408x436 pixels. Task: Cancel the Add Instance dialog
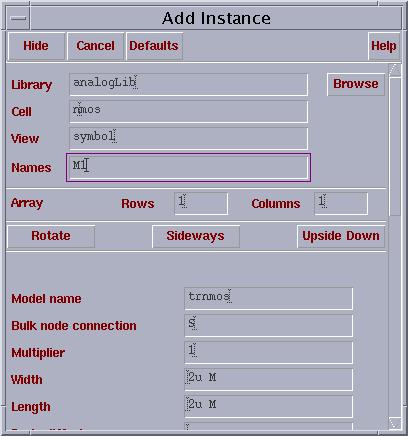click(x=95, y=46)
